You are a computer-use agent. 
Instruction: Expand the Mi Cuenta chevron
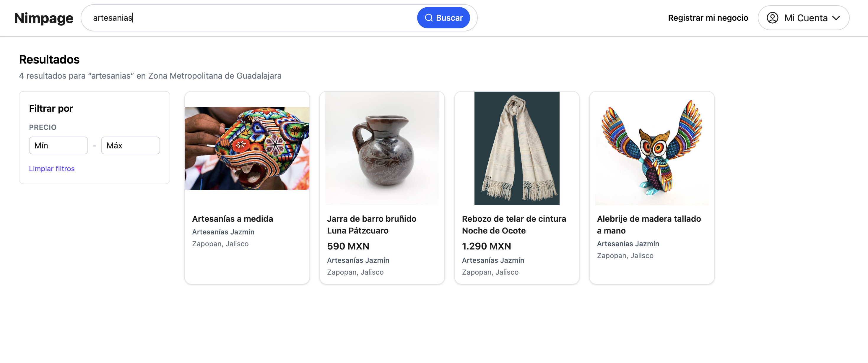pos(836,18)
